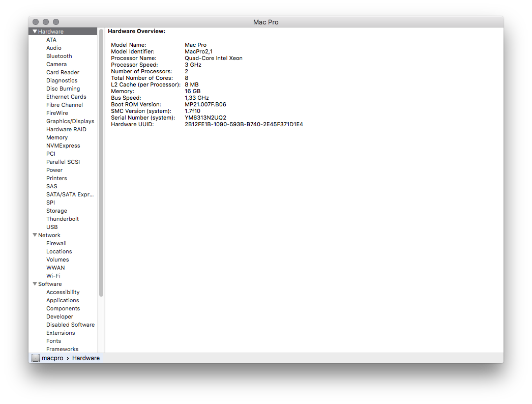This screenshot has height=404, width=532.
Task: Click Boot ROM Version MP21.007F.B06
Action: (x=205, y=104)
